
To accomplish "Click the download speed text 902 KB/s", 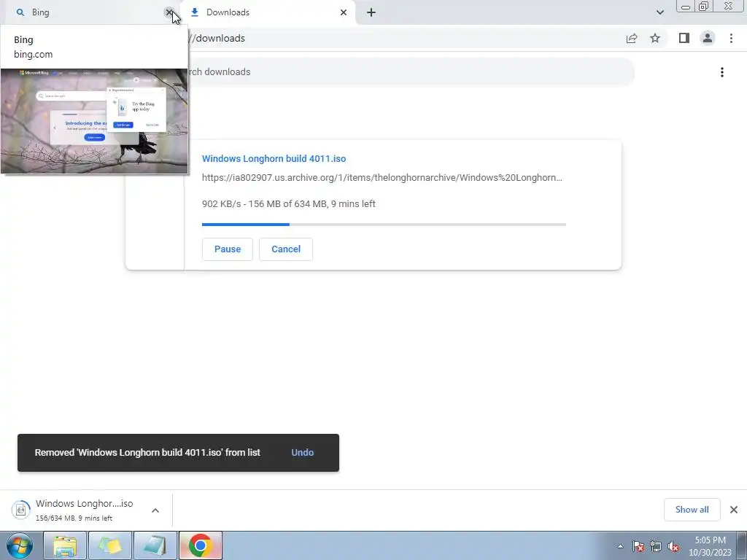I will coord(221,204).
